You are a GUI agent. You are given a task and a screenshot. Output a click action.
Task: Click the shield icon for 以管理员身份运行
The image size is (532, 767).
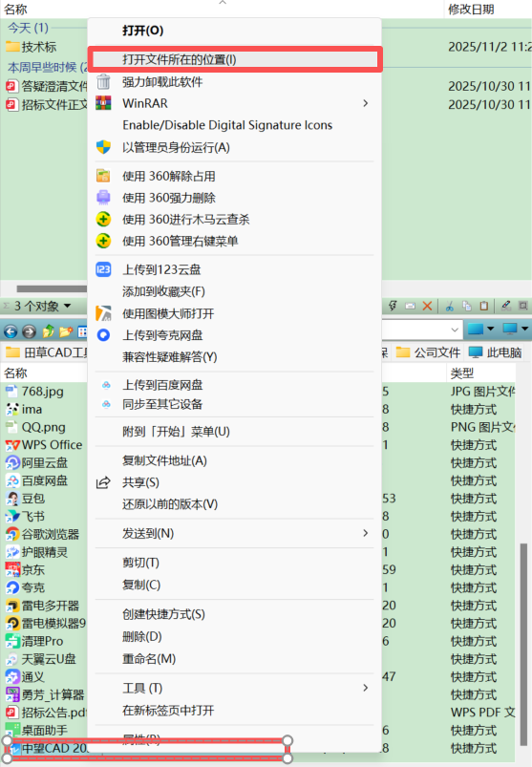[x=103, y=147]
